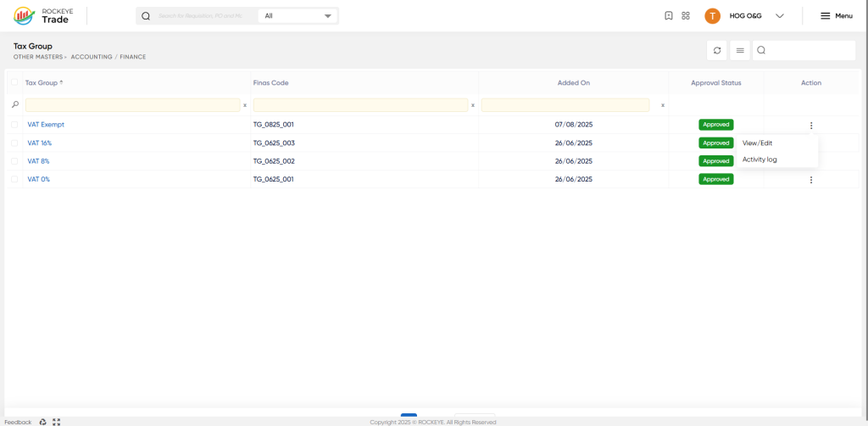Focus the list search box near refresh
Viewport: 868px width, 426px height.
point(804,50)
